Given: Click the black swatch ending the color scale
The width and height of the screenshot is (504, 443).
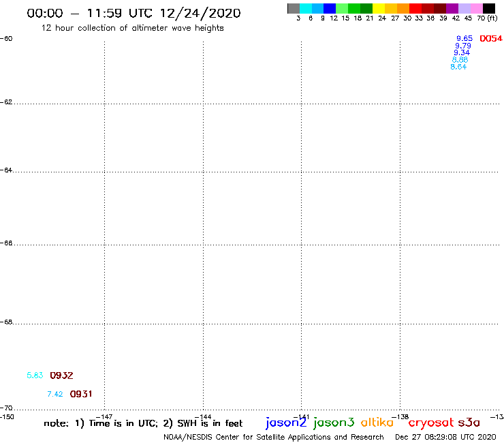Looking at the screenshot, I should tap(488, 9).
